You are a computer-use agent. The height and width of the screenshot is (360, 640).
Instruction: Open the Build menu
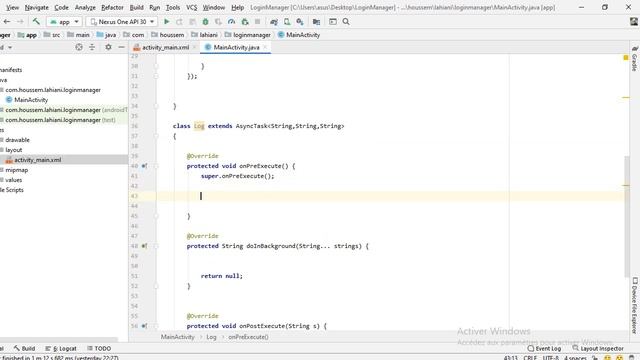pos(136,7)
